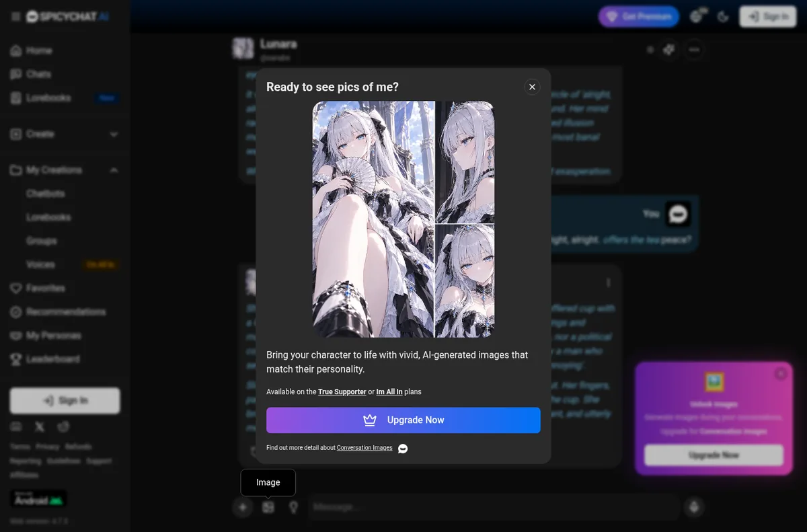Open the vertical dots menu on bot message
The height and width of the screenshot is (532, 807).
click(x=609, y=283)
